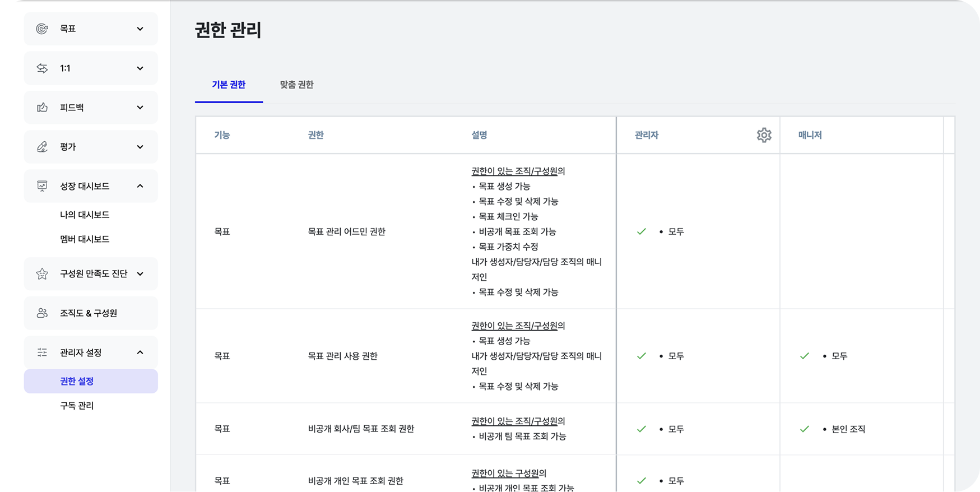Open 나의 대시보드 in sidebar
Viewport: 980px width, 492px height.
coord(85,215)
